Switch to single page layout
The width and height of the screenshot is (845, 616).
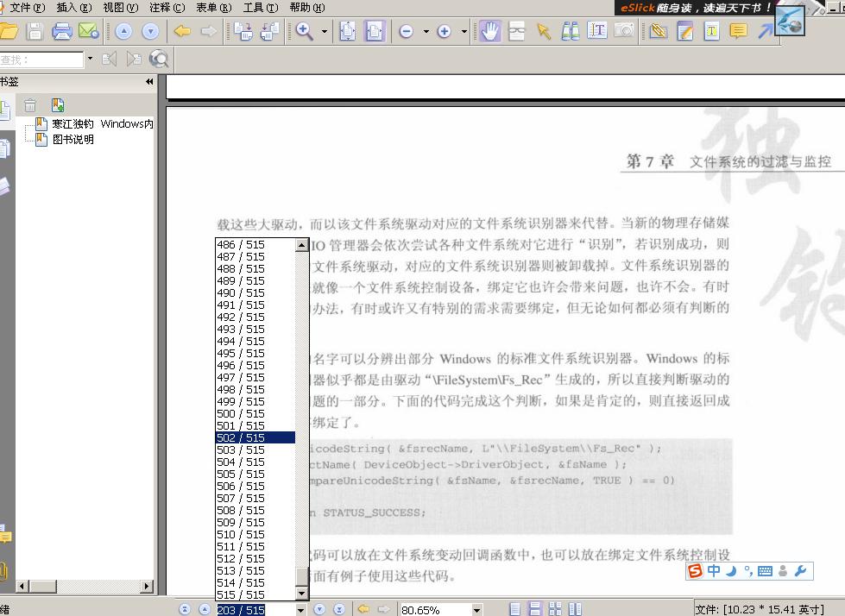point(515,609)
